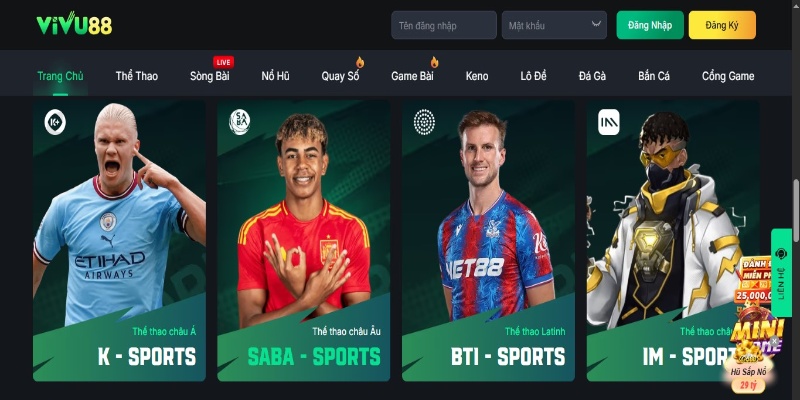
Task: Open the SABA - SPORTS card
Action: pyautogui.click(x=304, y=241)
